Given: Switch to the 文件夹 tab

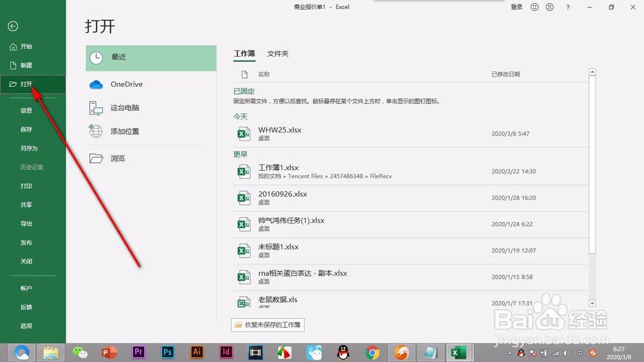Looking at the screenshot, I should pos(278,54).
